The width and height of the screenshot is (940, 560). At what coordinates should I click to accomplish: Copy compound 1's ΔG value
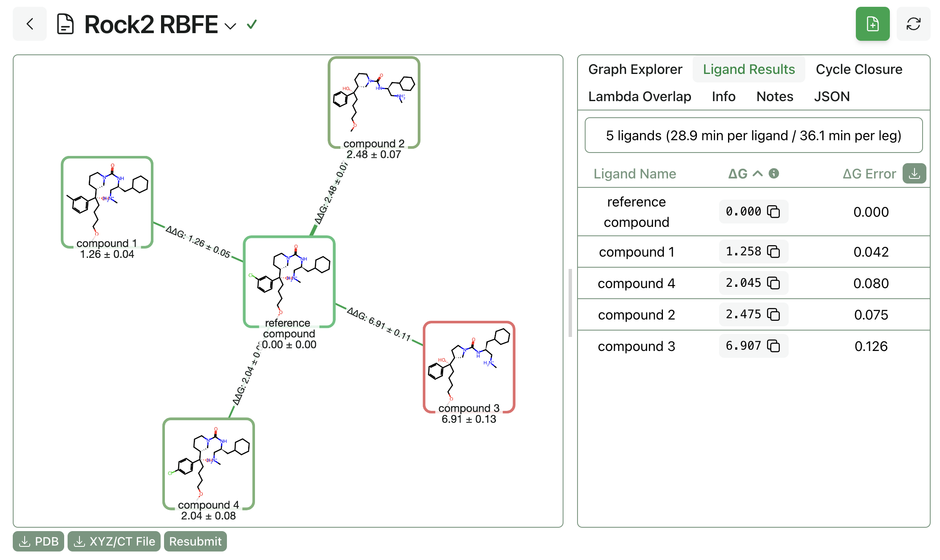(774, 251)
